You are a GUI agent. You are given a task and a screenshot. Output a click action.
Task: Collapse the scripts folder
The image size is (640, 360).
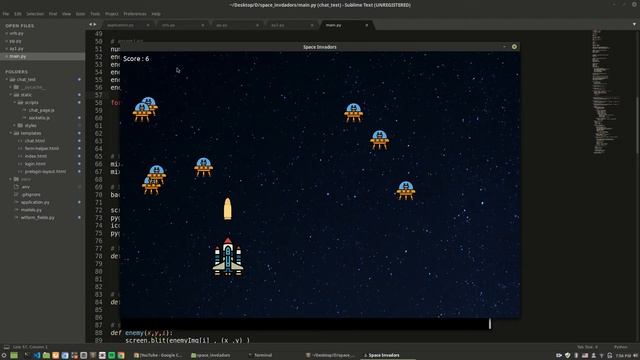(15, 102)
